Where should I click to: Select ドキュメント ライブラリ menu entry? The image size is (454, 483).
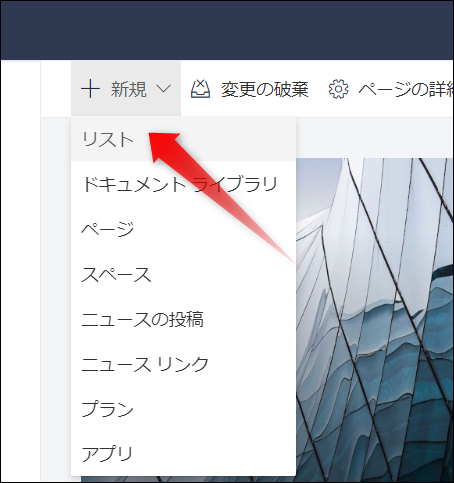pyautogui.click(x=183, y=184)
